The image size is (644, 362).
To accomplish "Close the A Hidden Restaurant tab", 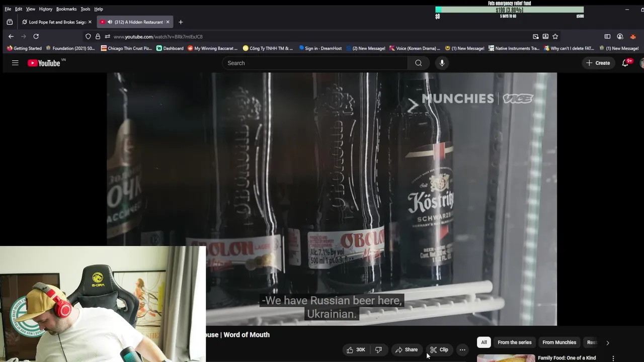I will pyautogui.click(x=168, y=22).
